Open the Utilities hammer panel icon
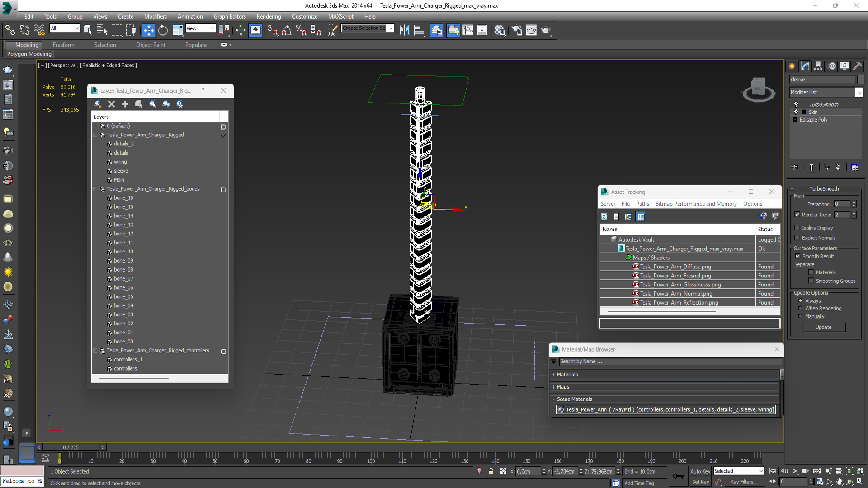 pos(858,66)
